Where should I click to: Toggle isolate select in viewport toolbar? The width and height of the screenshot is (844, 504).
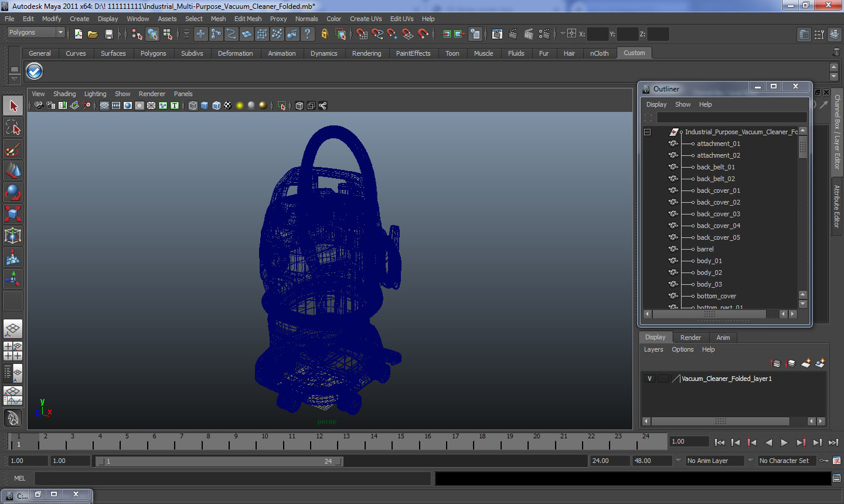click(281, 105)
